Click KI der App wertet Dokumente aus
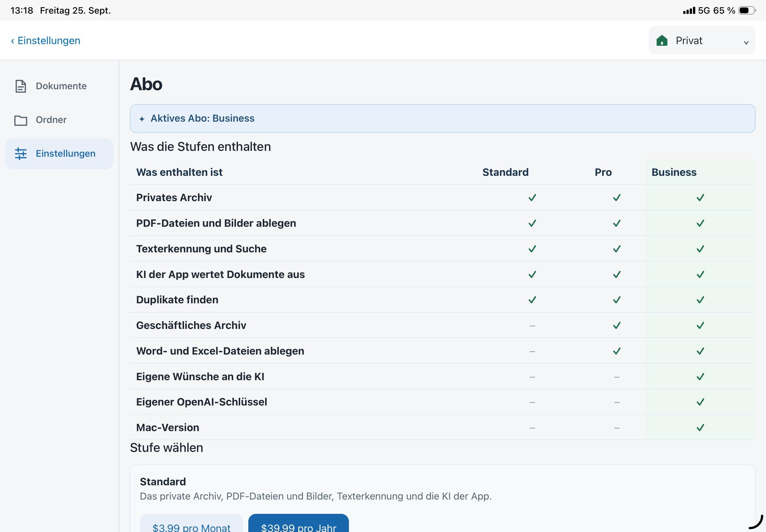 click(x=220, y=274)
